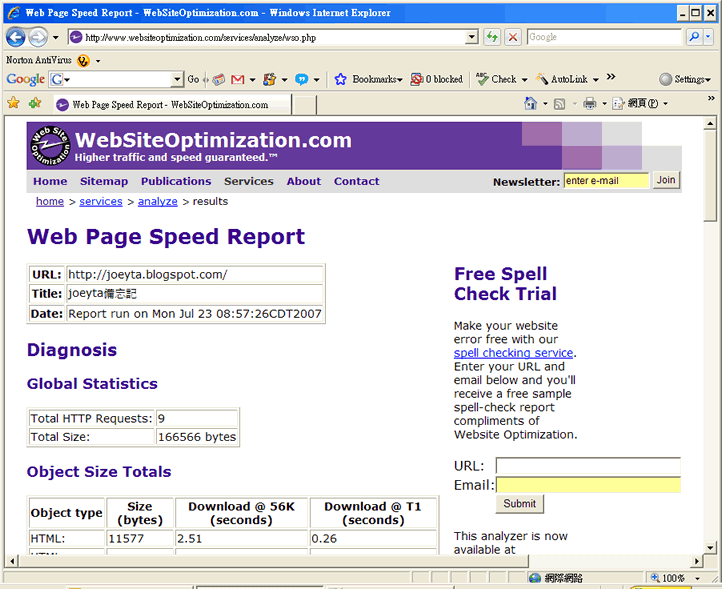Viewport: 722px width, 589px height.
Task: Open the Sitemap navigation item
Action: point(104,181)
